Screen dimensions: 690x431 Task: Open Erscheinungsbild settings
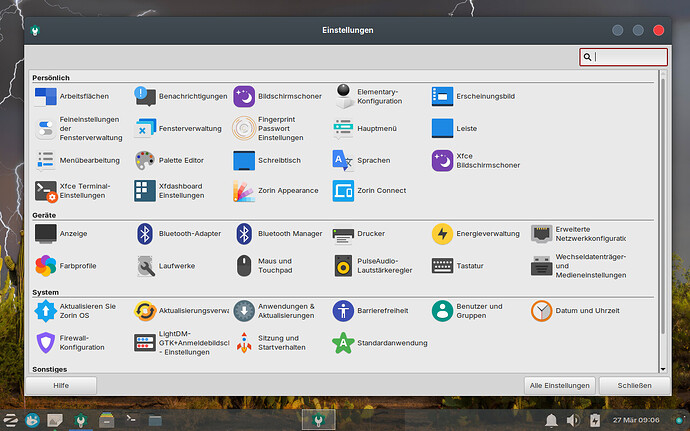(x=473, y=96)
